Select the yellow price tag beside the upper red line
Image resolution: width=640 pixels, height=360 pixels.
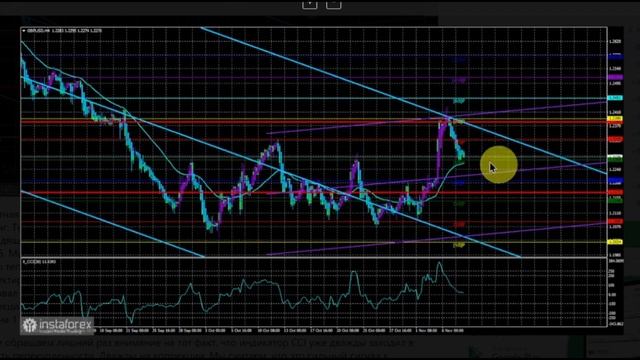616,118
